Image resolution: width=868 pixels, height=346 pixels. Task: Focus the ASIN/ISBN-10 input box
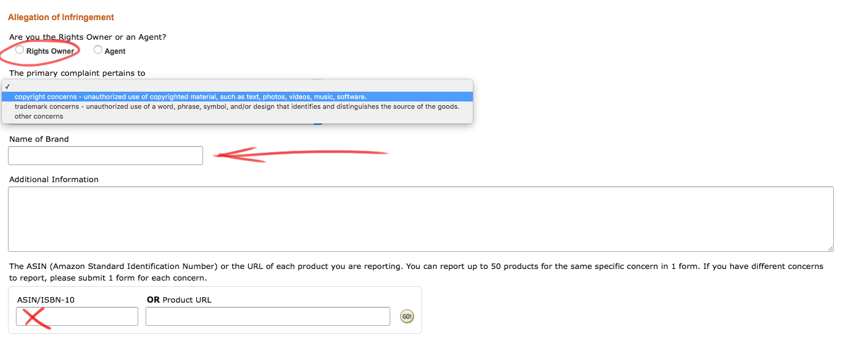click(x=77, y=316)
